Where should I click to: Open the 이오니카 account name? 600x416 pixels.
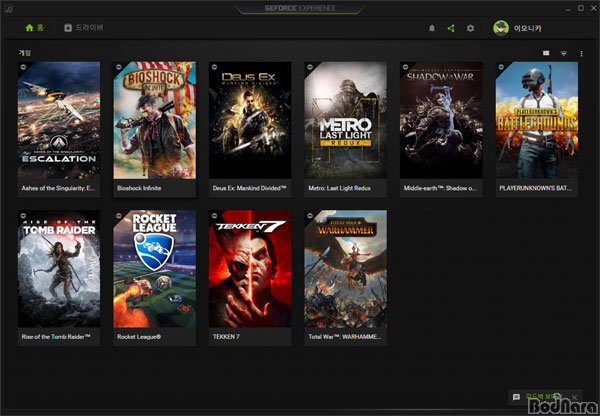coord(528,28)
